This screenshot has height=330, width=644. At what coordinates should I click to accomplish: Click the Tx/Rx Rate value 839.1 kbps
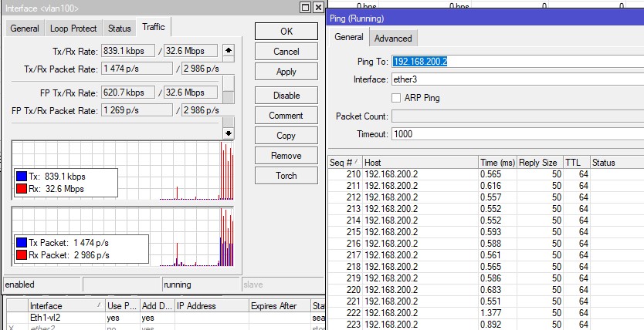[128, 51]
